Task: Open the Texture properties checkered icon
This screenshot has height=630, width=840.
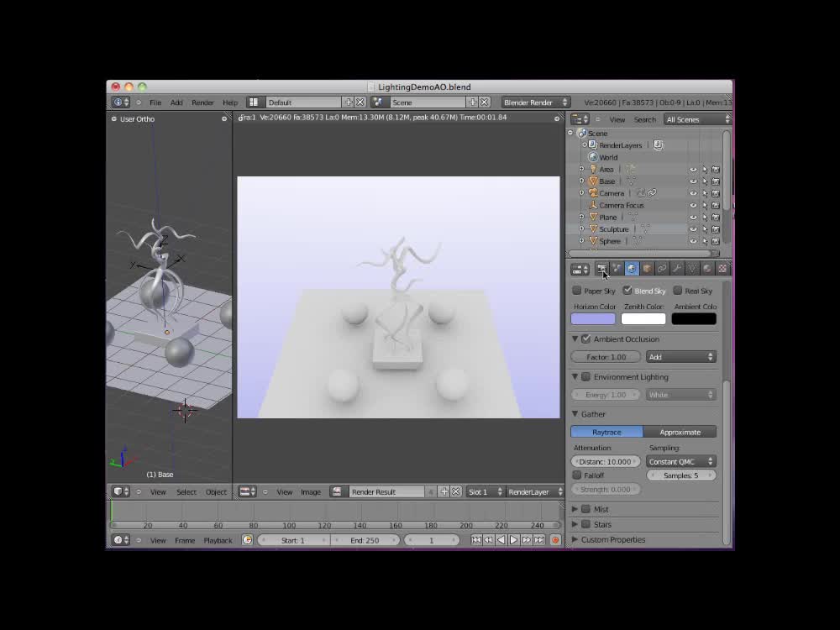Action: point(722,269)
